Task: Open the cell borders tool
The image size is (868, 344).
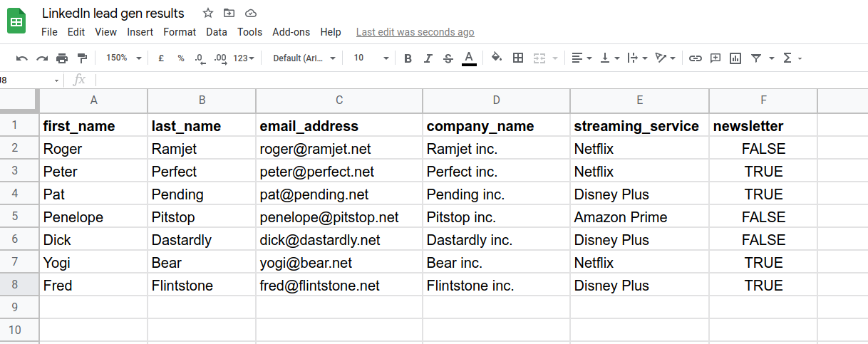Action: pos(518,58)
